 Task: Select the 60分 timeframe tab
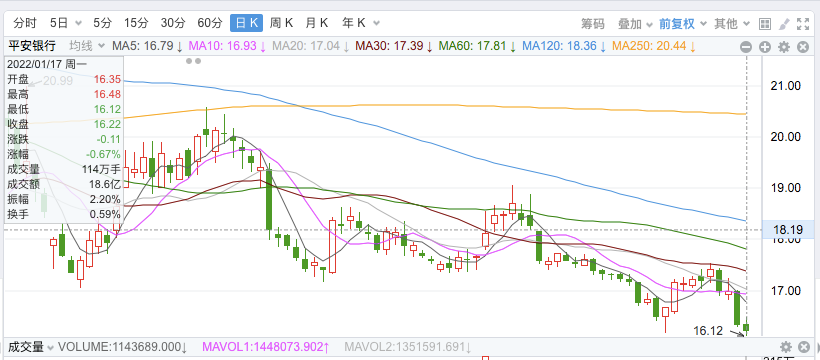point(210,23)
